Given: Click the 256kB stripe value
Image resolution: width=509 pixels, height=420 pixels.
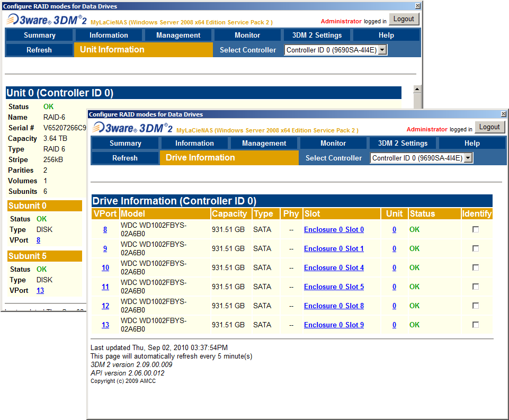Looking at the screenshot, I should 53,160.
